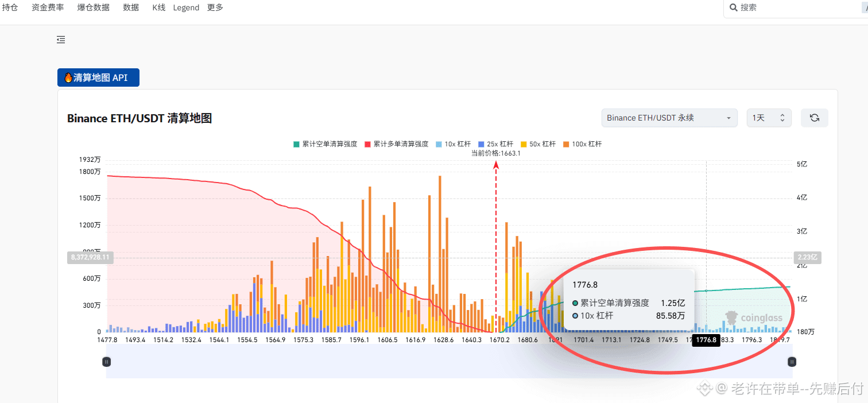Click the right zoom slider handle
Viewport: 868px width, 403px height.
click(x=792, y=362)
